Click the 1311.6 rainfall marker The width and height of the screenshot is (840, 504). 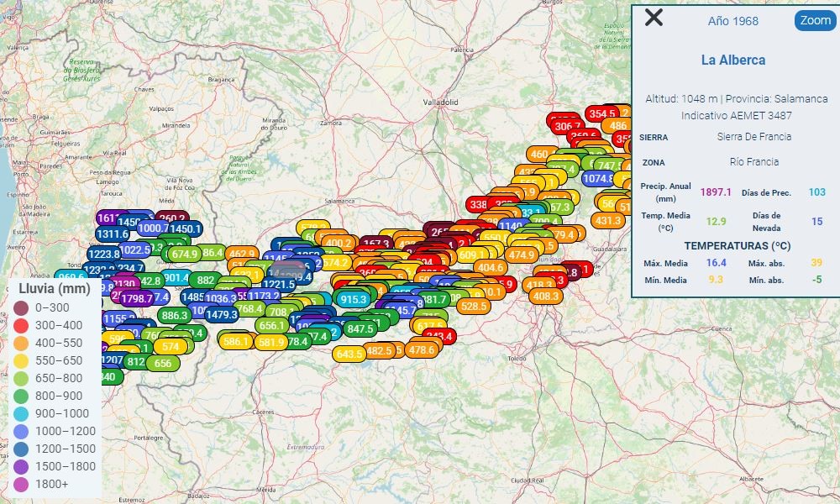113,234
